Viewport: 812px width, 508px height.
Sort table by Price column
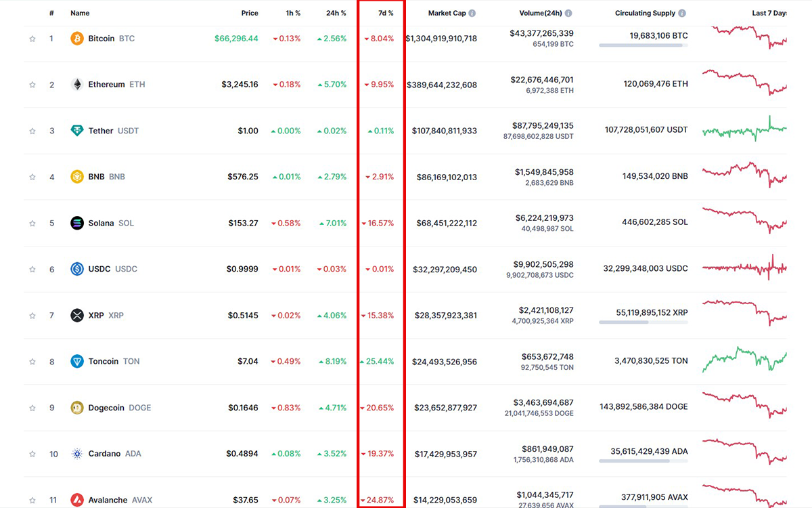pos(250,14)
